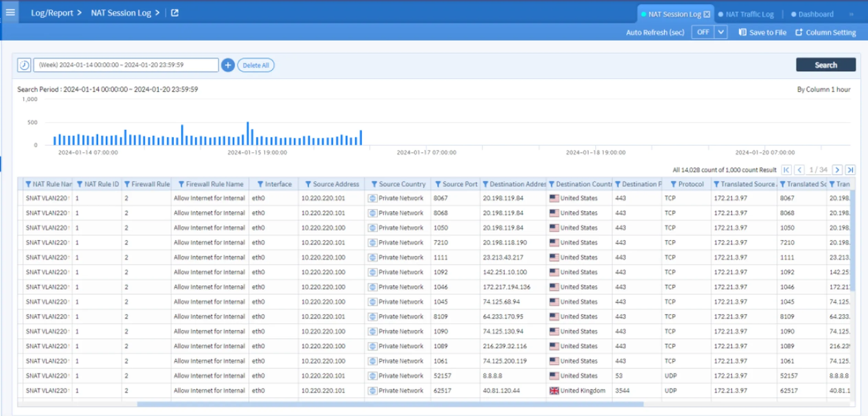Image resolution: width=868 pixels, height=416 pixels.
Task: Click the horizontal table scrollbar
Action: click(x=390, y=404)
